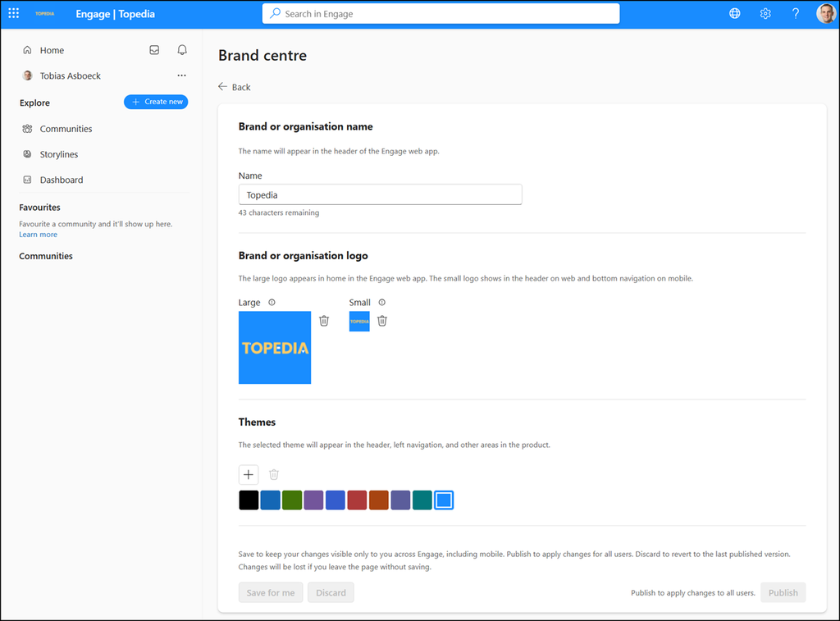Select the bright blue selected theme swatch

point(444,500)
